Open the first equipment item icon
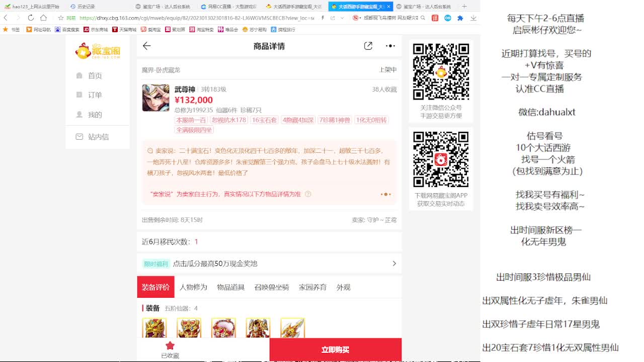 tap(154, 328)
